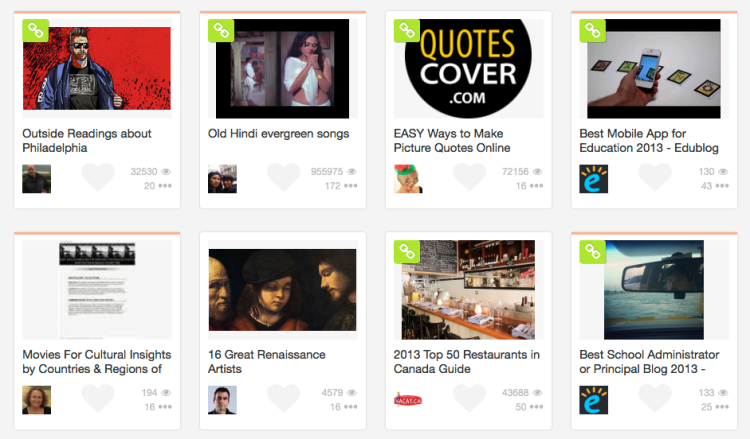750x439 pixels.
Task: Open 16 Great Renaissance Artists title
Action: (266, 362)
